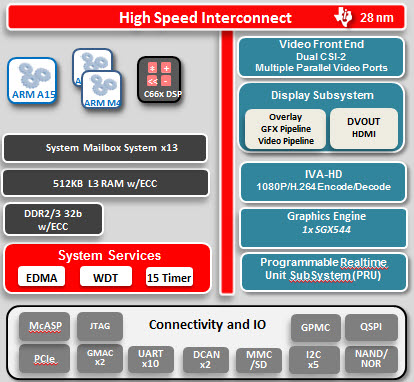Click the IVA-HD encode/decode block
The image size is (414, 382).
[323, 182]
